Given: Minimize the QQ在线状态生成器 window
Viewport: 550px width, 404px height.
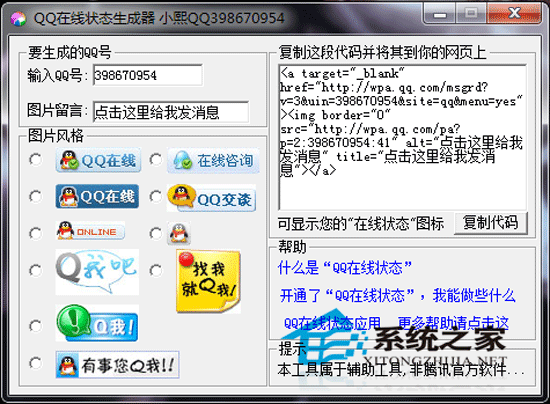Looking at the screenshot, I should [440, 14].
